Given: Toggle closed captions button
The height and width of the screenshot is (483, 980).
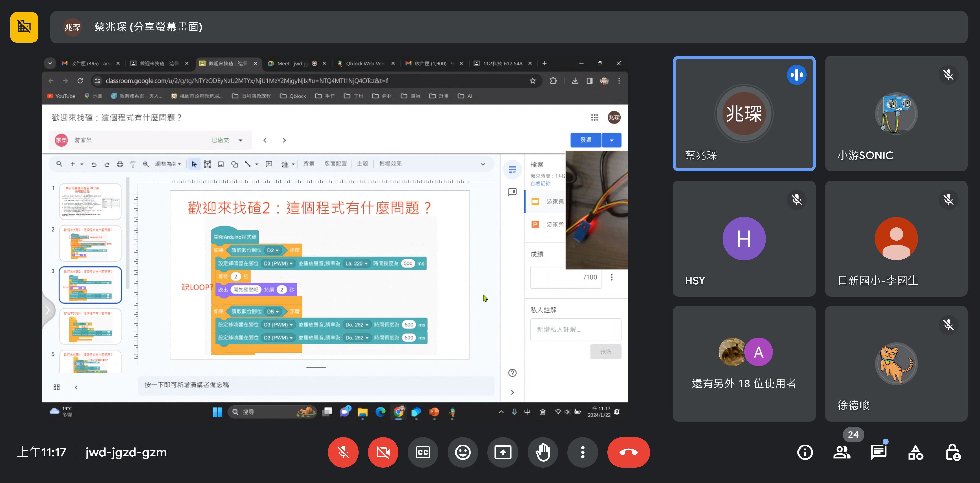Looking at the screenshot, I should click(423, 452).
